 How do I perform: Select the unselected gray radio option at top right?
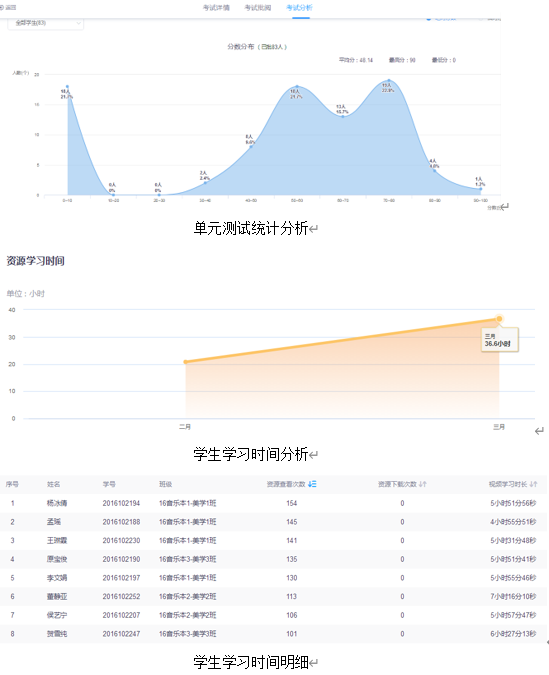[481, 19]
